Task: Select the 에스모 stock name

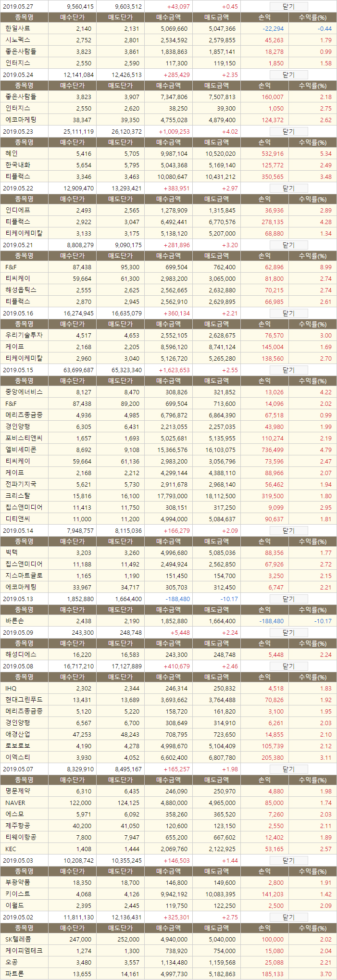Action: tap(14, 814)
